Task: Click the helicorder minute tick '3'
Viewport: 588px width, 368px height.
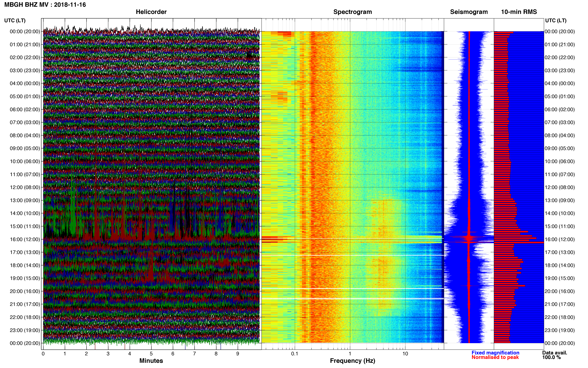Action: coord(108,354)
